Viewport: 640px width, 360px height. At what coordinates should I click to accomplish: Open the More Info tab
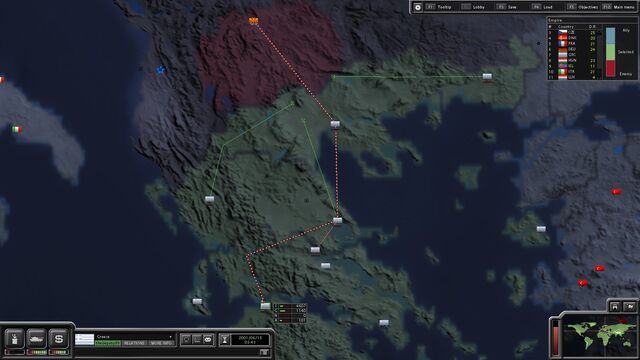161,343
